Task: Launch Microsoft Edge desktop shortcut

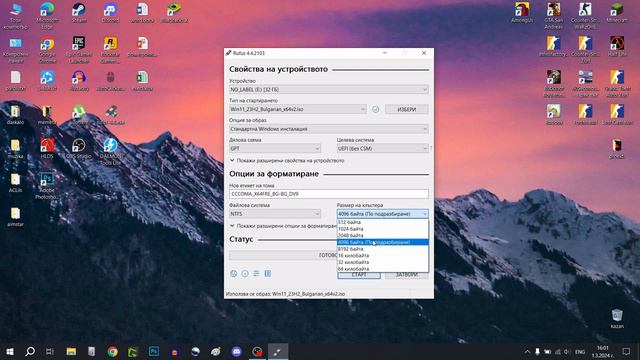Action: 47,16
